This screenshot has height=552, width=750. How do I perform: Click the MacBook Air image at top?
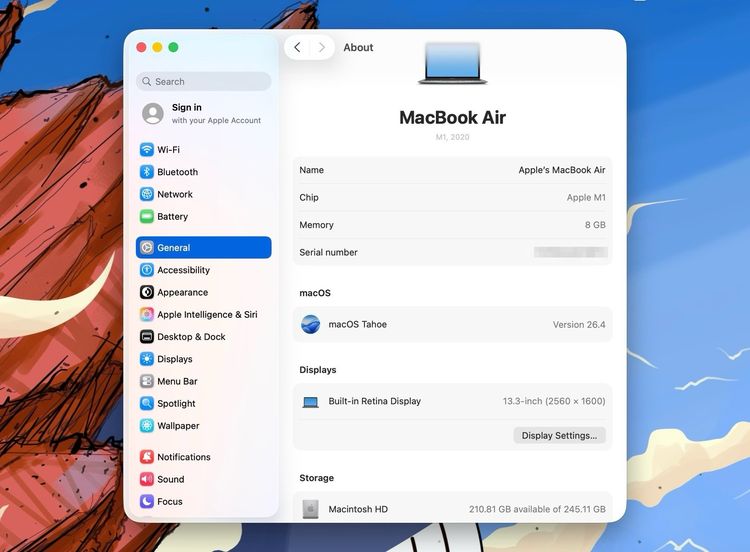pos(452,63)
